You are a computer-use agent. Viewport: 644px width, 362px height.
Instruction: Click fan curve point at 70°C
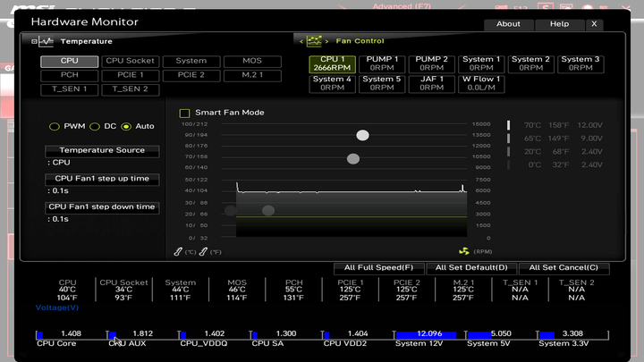tap(353, 159)
